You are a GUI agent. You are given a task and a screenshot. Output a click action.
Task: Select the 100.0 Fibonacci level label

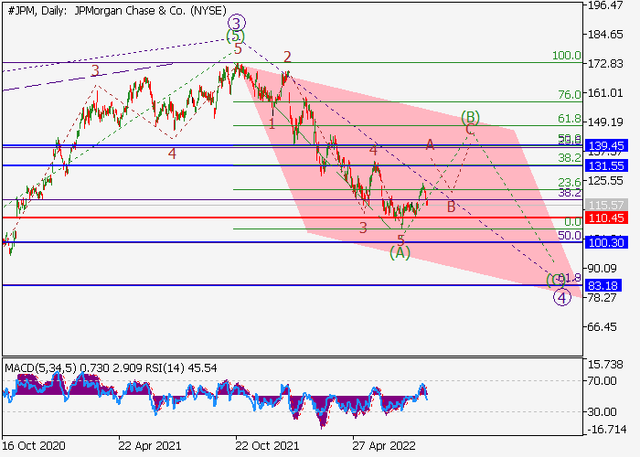pyautogui.click(x=566, y=56)
